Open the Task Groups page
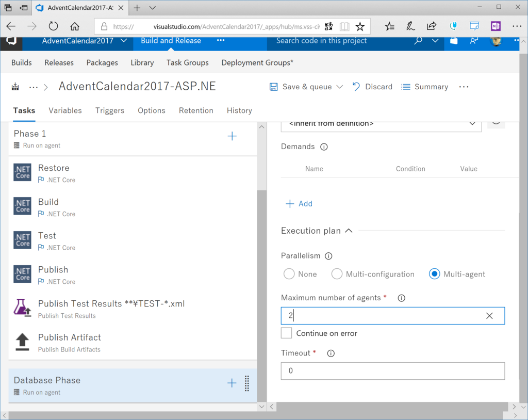Viewport: 528px width, 420px height. pos(188,63)
